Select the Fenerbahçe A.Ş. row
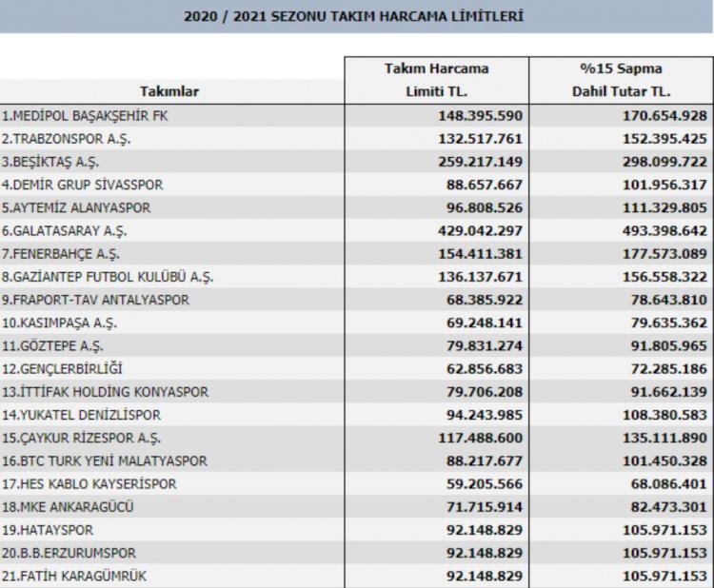Image resolution: width=714 pixels, height=588 pixels. (357, 253)
